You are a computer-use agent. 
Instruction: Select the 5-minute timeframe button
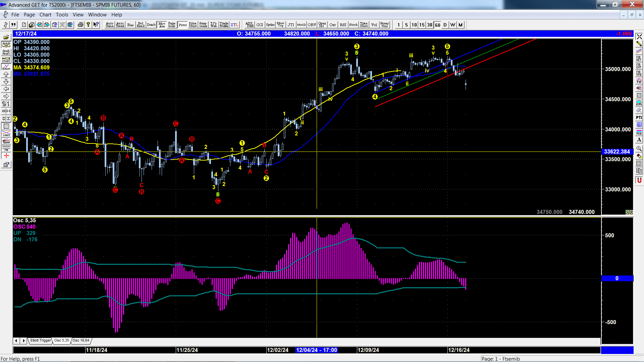(x=406, y=25)
